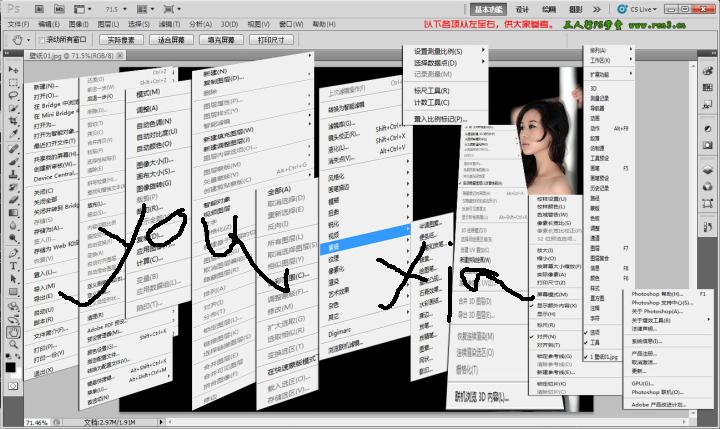Viewport: 720px width, 429px height.
Task: Open the 窗口(W) menu
Action: point(291,24)
